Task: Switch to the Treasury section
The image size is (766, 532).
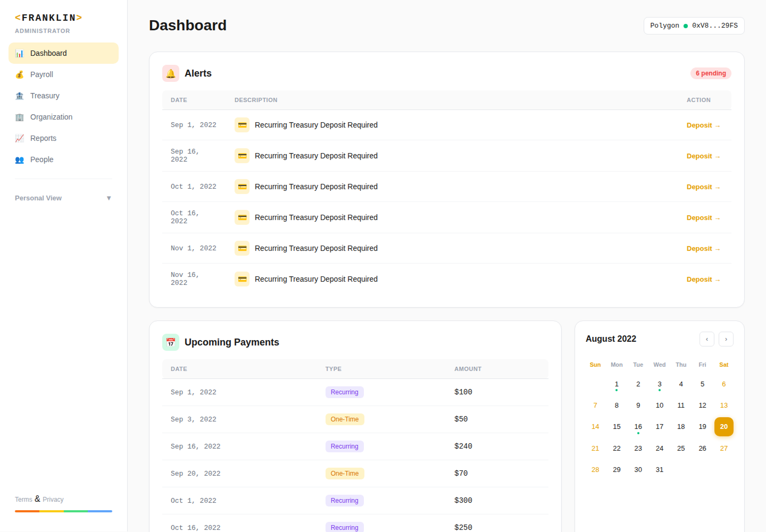Action: coord(45,96)
